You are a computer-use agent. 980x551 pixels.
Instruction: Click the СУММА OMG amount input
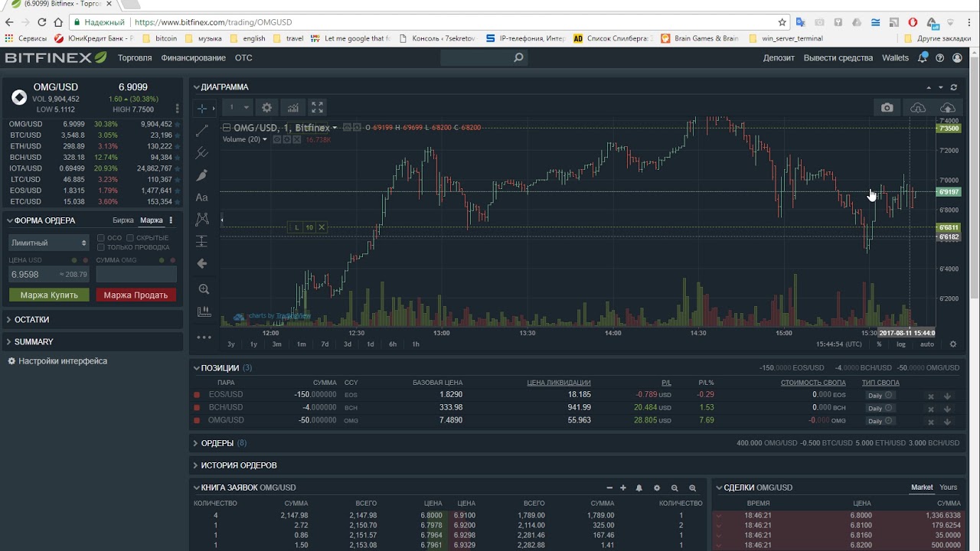(x=136, y=274)
